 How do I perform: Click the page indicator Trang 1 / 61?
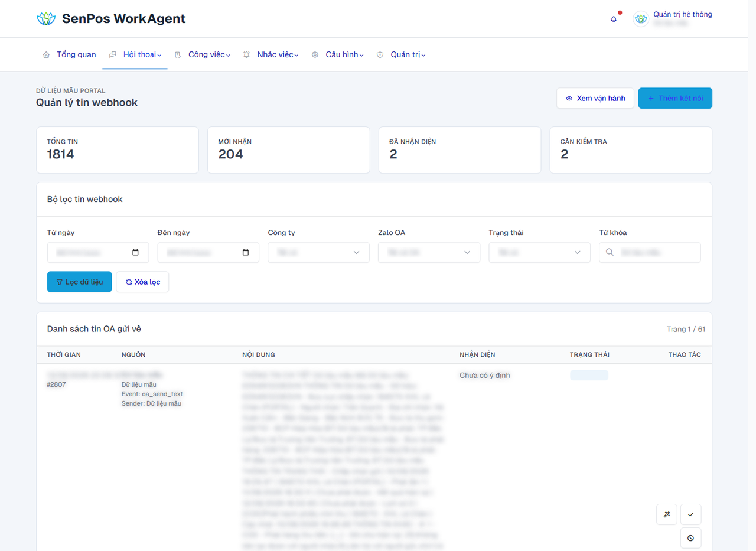coord(686,329)
